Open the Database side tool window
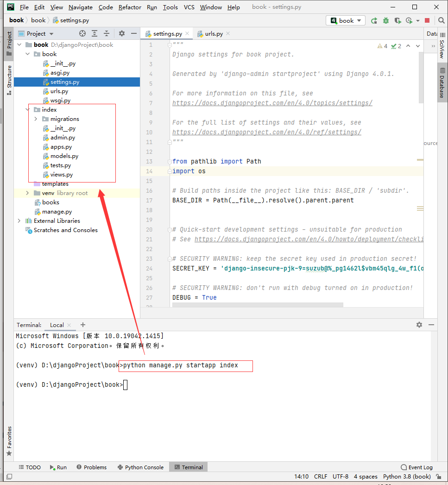 442,82
